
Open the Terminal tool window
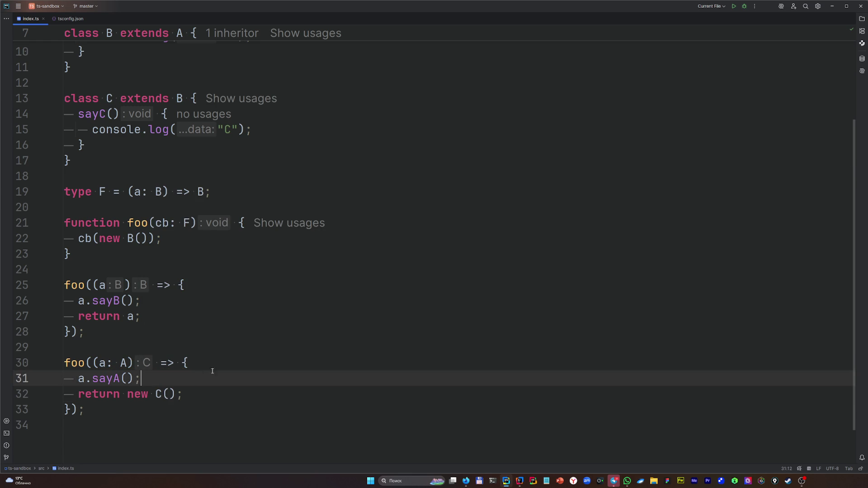click(x=6, y=433)
